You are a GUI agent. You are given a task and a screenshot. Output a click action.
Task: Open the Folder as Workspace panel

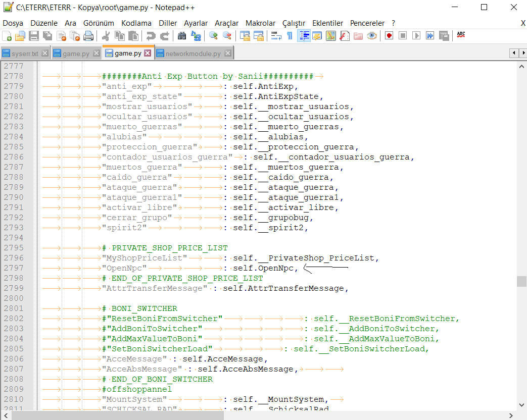[358, 36]
